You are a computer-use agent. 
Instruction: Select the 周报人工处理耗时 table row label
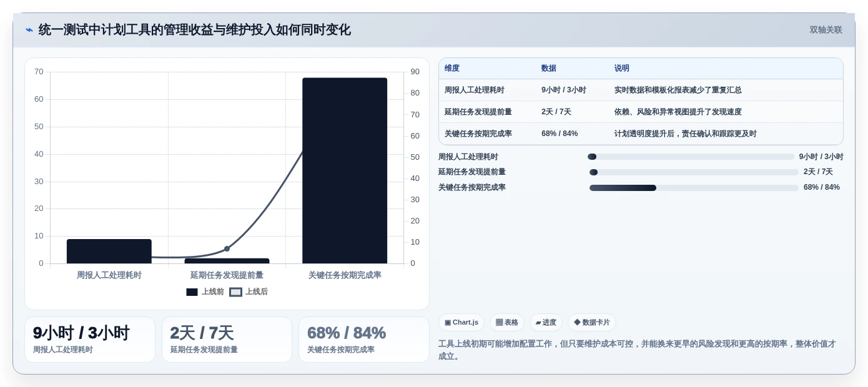point(475,90)
